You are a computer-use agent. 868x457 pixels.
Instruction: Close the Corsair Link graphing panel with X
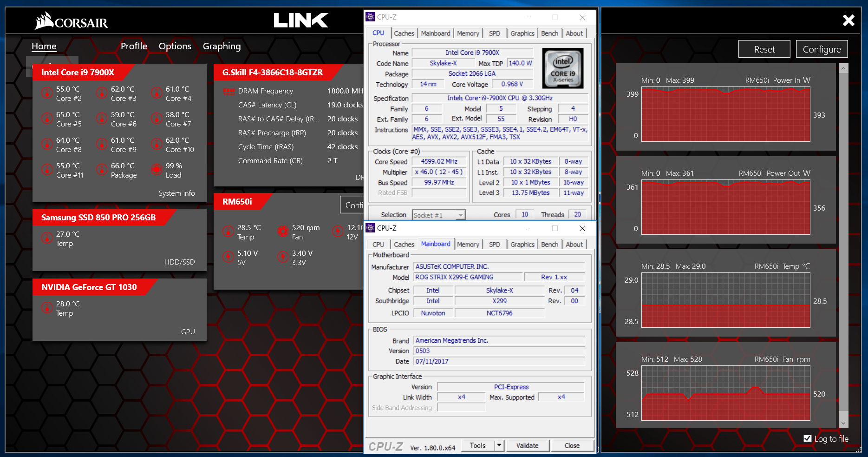(x=848, y=20)
